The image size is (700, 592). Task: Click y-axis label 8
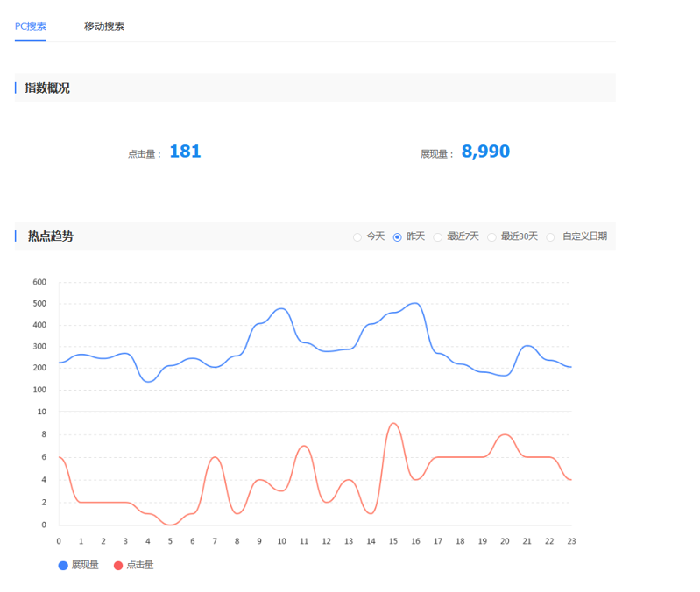coord(44,434)
